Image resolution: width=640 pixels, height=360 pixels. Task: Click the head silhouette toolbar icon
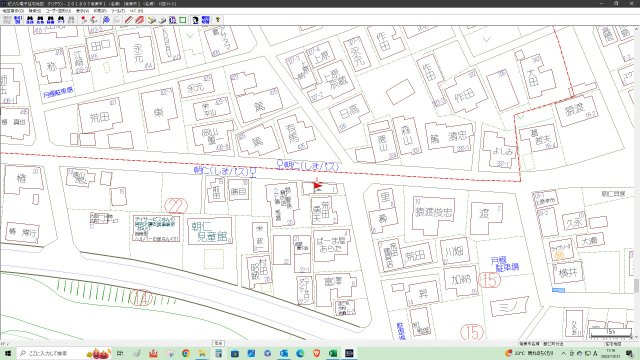pyautogui.click(x=196, y=20)
